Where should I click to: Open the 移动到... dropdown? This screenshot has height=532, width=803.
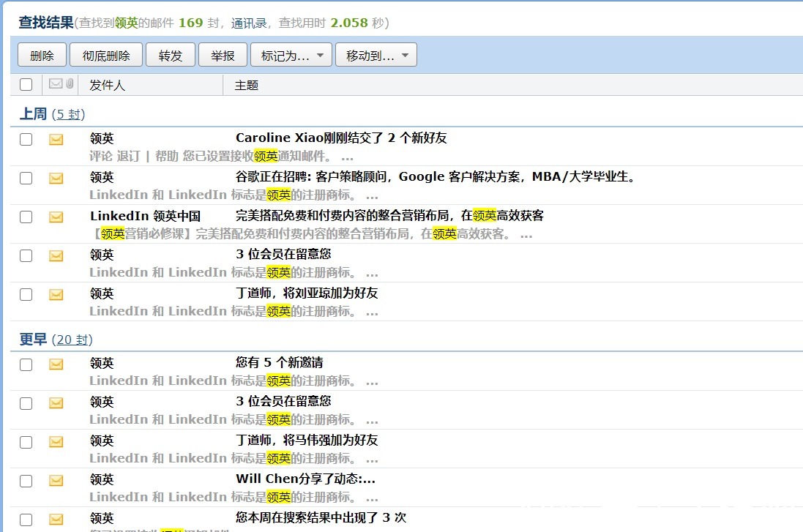coord(376,55)
